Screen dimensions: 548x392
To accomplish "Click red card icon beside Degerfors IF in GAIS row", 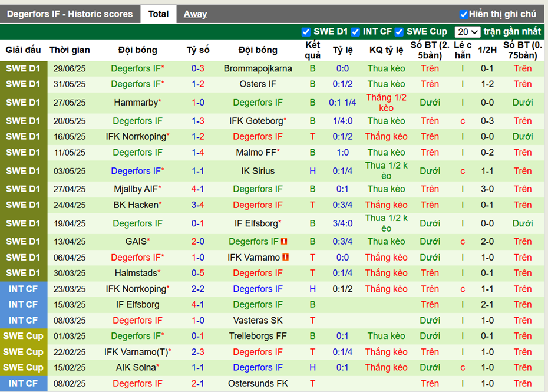I will tap(284, 241).
